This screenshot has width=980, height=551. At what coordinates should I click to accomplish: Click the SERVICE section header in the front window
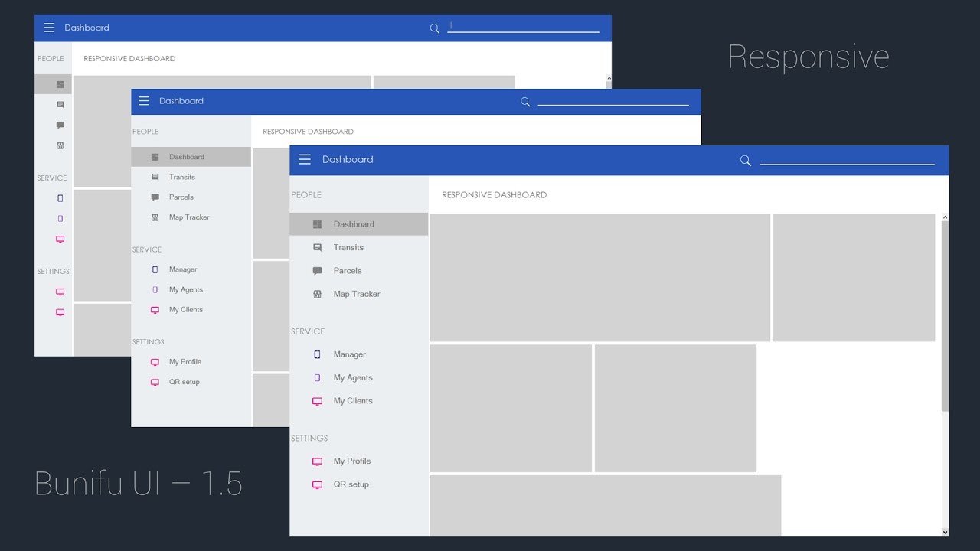[308, 331]
